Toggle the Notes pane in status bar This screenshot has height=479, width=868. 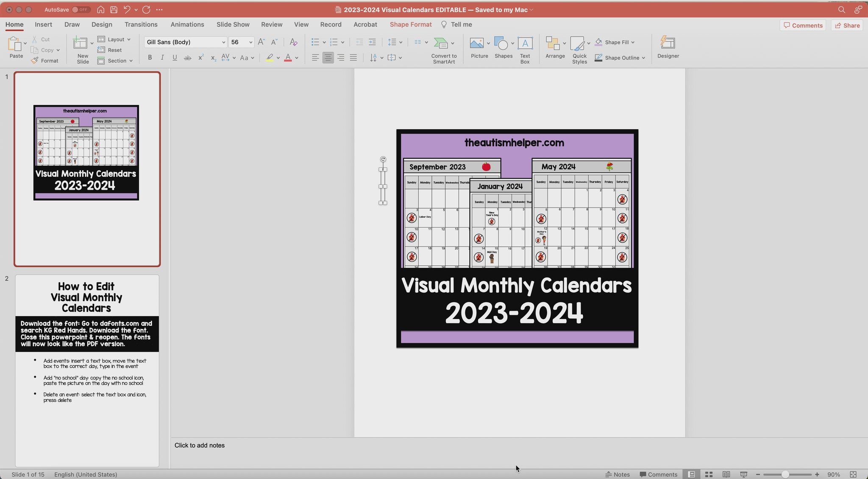tap(617, 474)
